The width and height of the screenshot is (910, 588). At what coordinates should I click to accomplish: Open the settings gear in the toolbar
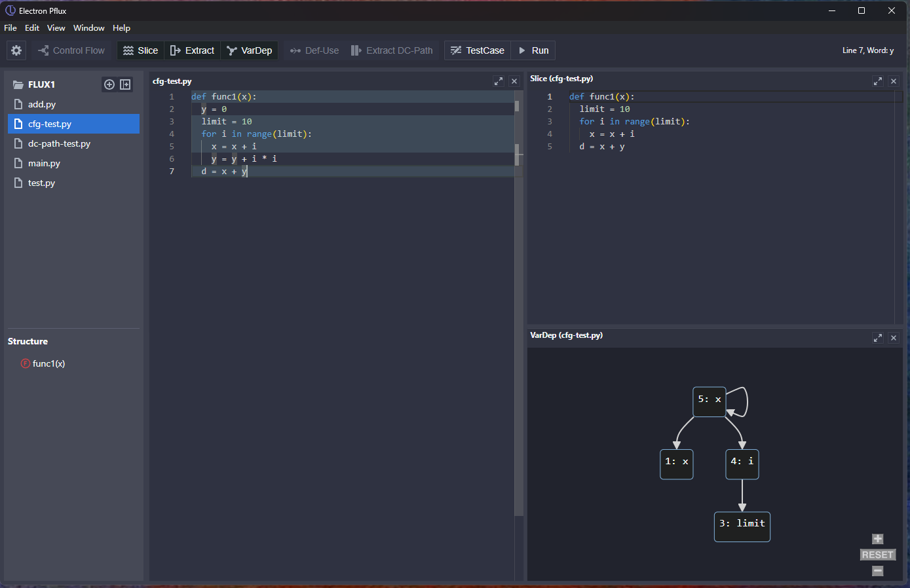point(16,50)
